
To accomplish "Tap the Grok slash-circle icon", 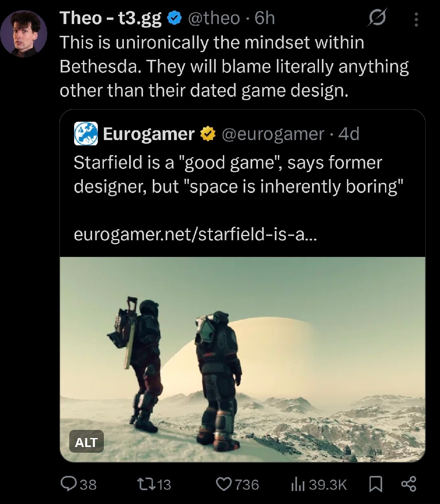I will (377, 18).
